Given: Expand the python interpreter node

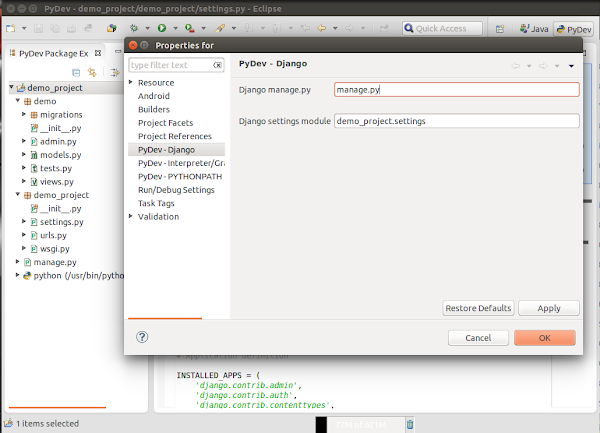Looking at the screenshot, I should coord(18,275).
